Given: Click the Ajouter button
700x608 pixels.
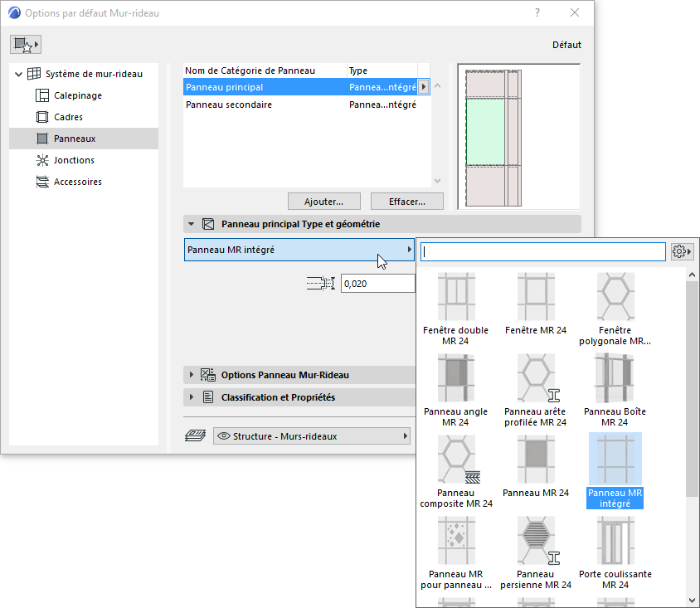Looking at the screenshot, I should 323,201.
